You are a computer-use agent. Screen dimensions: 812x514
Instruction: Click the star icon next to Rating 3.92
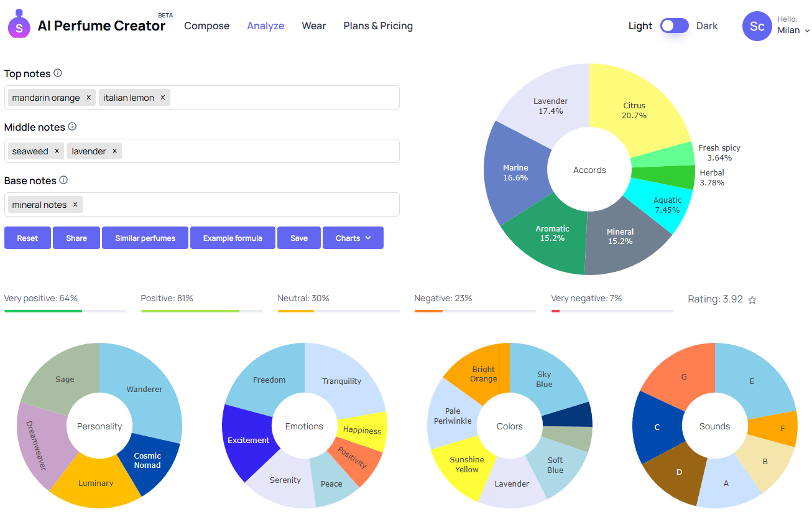[x=752, y=300]
